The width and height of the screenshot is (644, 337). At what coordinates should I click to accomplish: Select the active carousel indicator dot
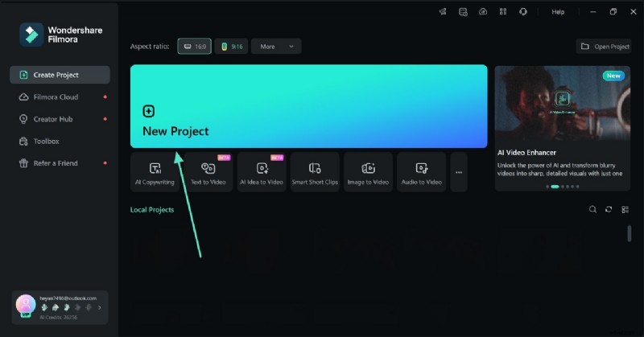[555, 187]
